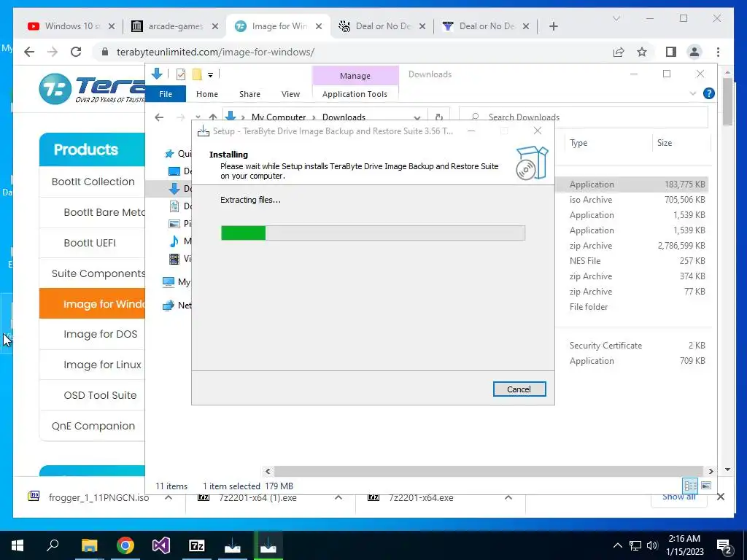Open File menu in Downloads explorer
The height and width of the screenshot is (560, 747).
pos(166,94)
